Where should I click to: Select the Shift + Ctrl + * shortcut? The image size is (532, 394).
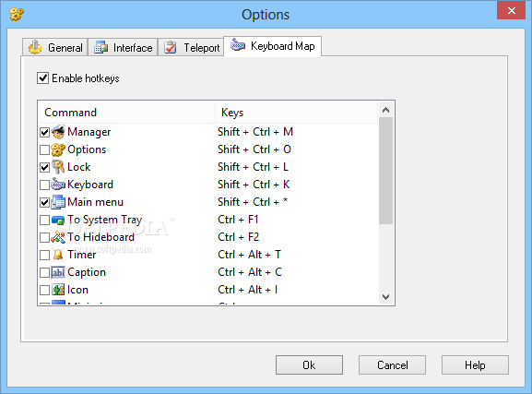point(253,202)
